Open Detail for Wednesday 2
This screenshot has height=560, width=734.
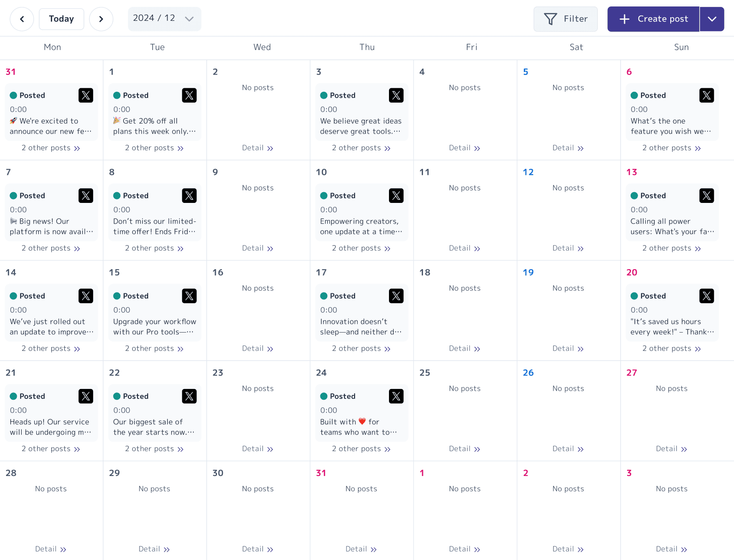click(258, 148)
